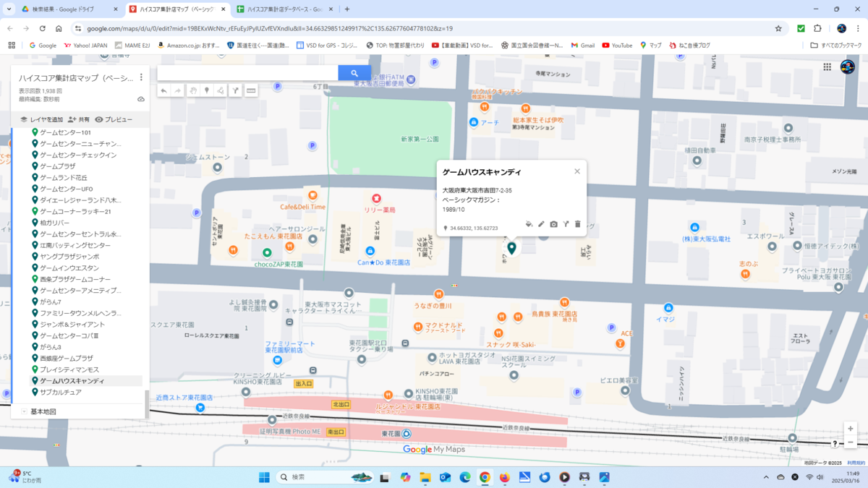Click the blue search magnifier button

(x=354, y=73)
